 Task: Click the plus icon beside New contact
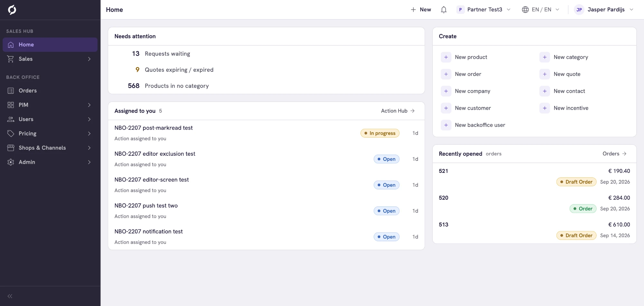coord(545,91)
